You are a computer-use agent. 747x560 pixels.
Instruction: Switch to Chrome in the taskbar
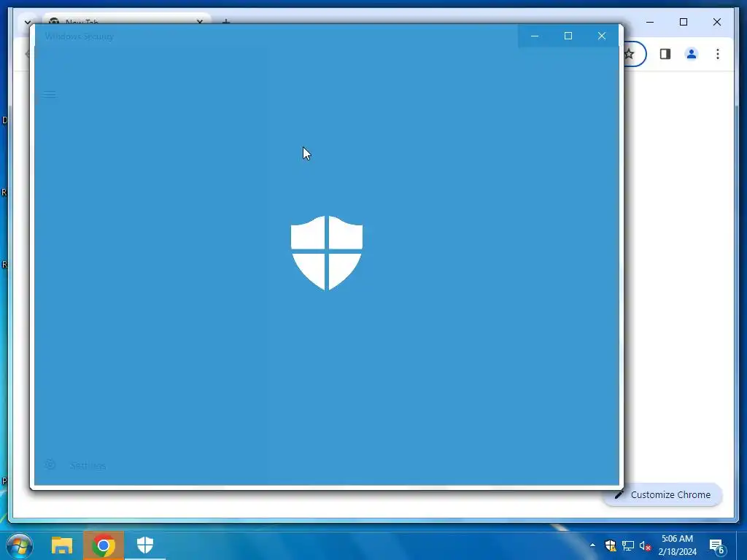click(x=104, y=545)
